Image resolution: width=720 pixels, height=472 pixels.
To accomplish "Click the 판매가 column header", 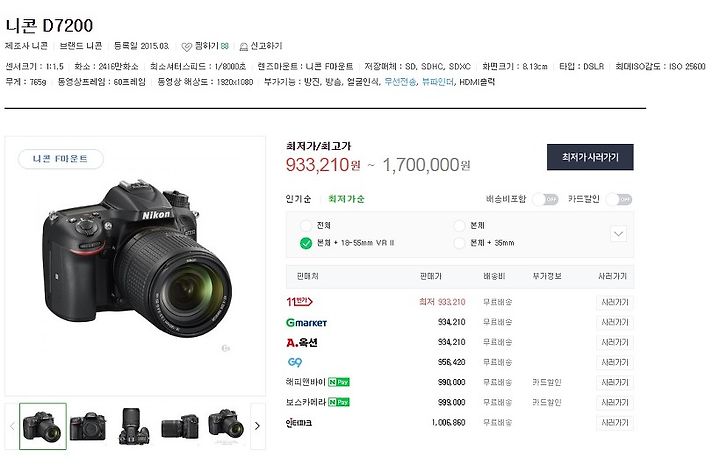I will click(430, 276).
